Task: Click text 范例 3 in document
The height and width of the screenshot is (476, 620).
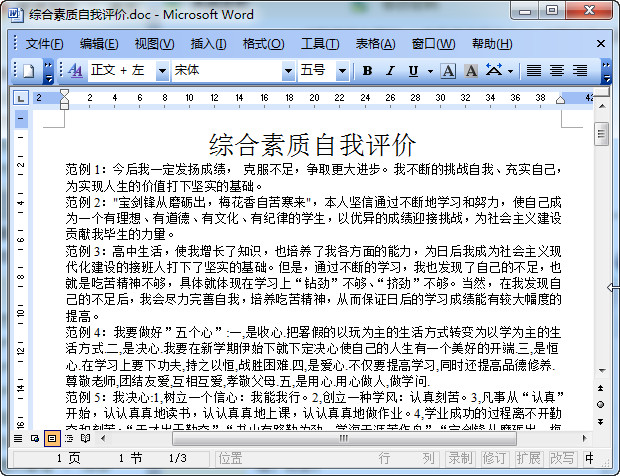Action: (x=83, y=251)
